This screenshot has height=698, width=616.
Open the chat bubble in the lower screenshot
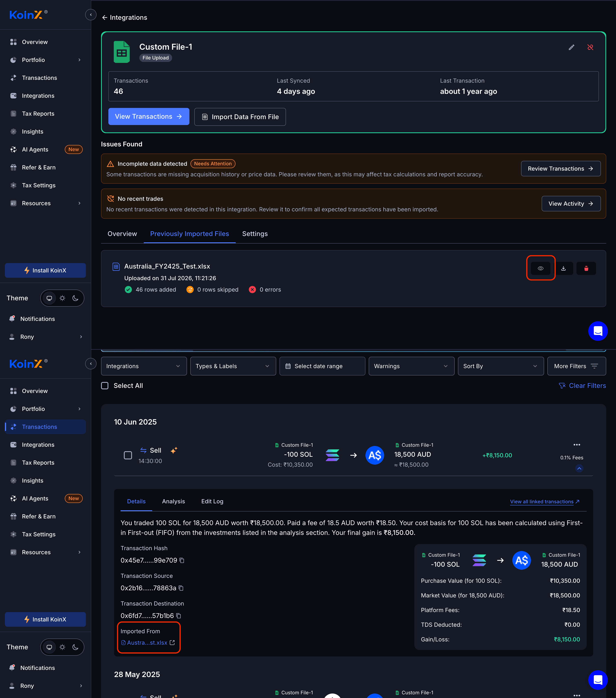click(597, 680)
